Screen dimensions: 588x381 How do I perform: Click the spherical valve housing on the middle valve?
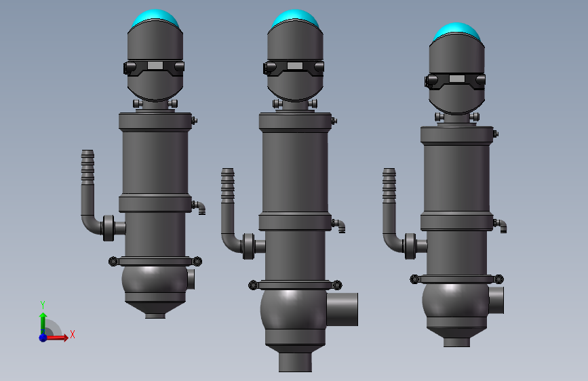(293, 309)
